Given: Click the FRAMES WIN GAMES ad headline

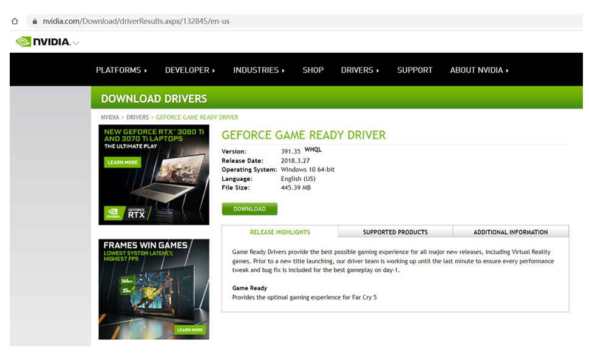Looking at the screenshot, I should click(145, 245).
